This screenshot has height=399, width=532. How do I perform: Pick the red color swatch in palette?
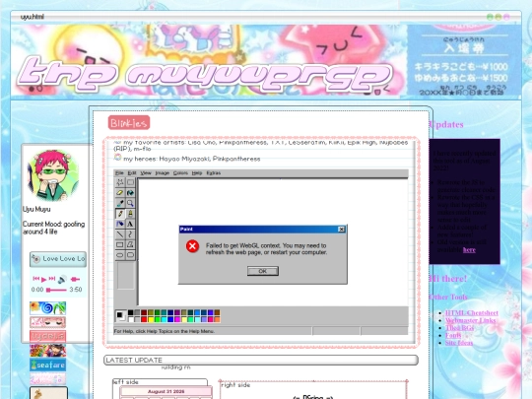[x=144, y=319]
